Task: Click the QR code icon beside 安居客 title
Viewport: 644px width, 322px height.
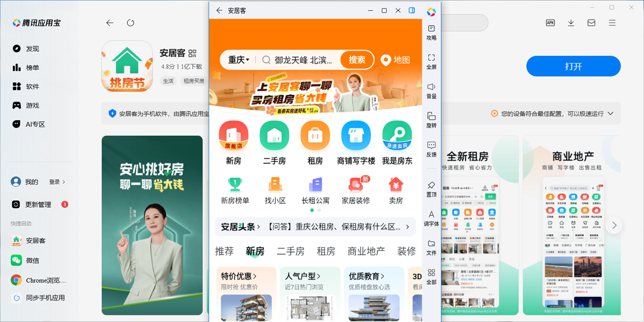Action: (193, 53)
